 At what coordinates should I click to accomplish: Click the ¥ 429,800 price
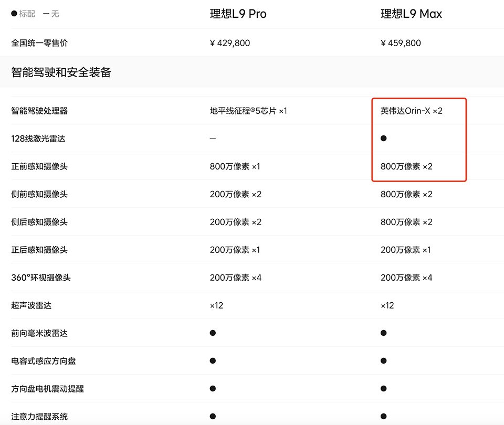230,43
